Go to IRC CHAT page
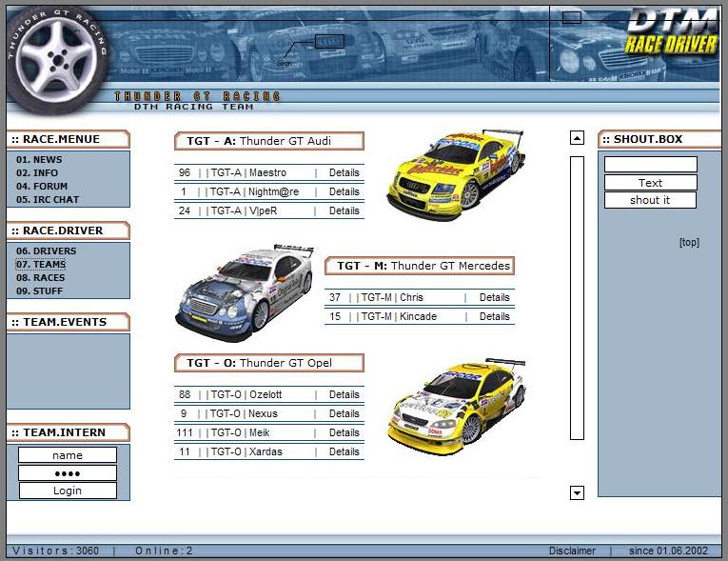The width and height of the screenshot is (728, 561). [x=48, y=200]
